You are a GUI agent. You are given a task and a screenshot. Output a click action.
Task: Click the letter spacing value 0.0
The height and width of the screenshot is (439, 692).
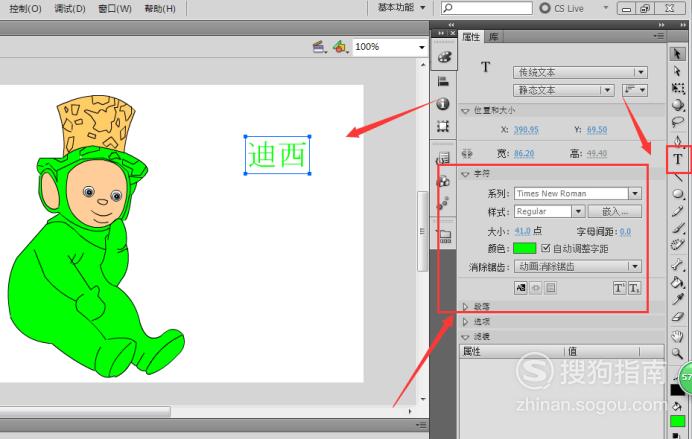click(625, 232)
